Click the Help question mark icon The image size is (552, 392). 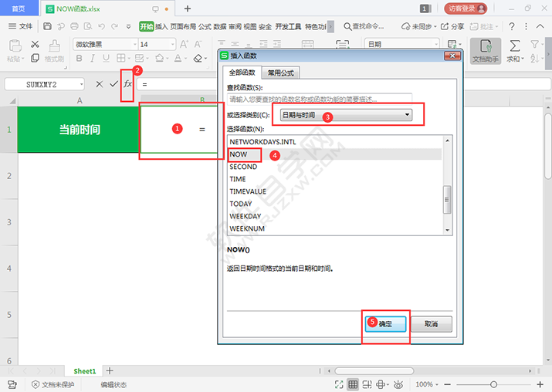point(512,26)
